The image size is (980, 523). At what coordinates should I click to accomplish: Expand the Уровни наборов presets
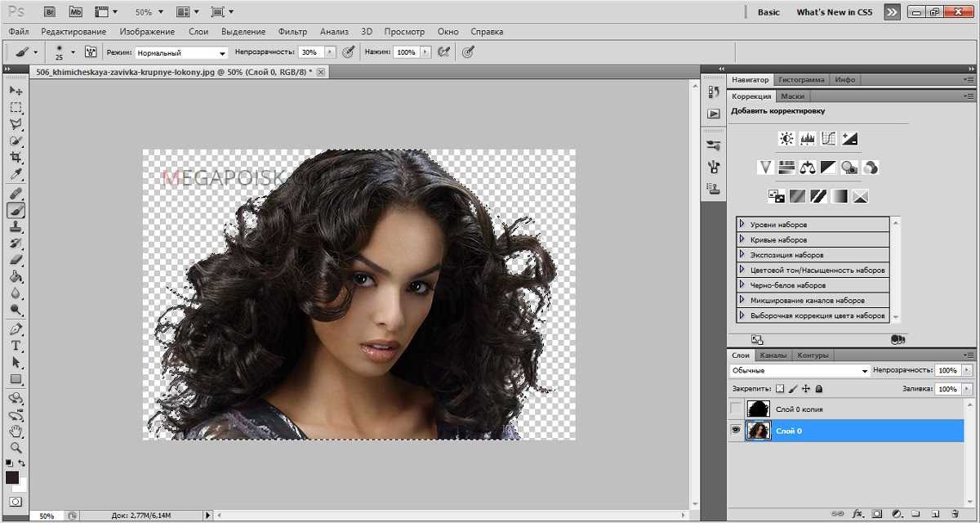(742, 224)
